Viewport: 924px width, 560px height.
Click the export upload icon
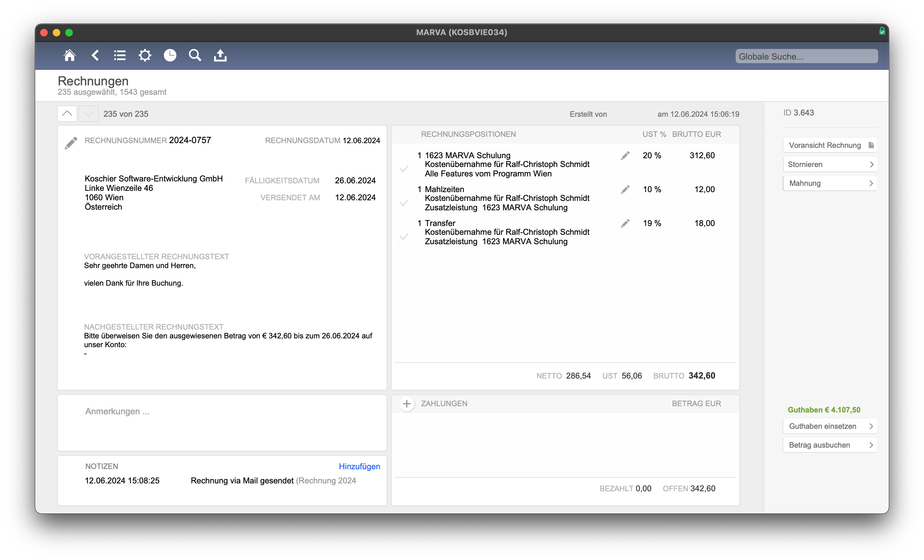click(220, 56)
